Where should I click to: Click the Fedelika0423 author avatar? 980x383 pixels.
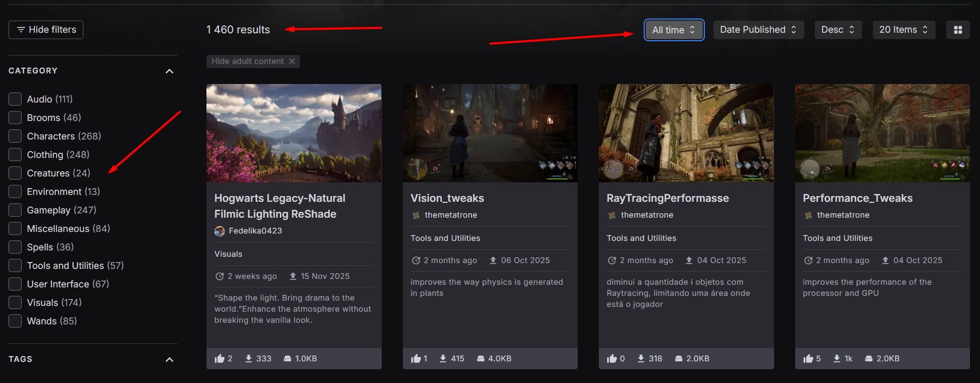(x=220, y=231)
